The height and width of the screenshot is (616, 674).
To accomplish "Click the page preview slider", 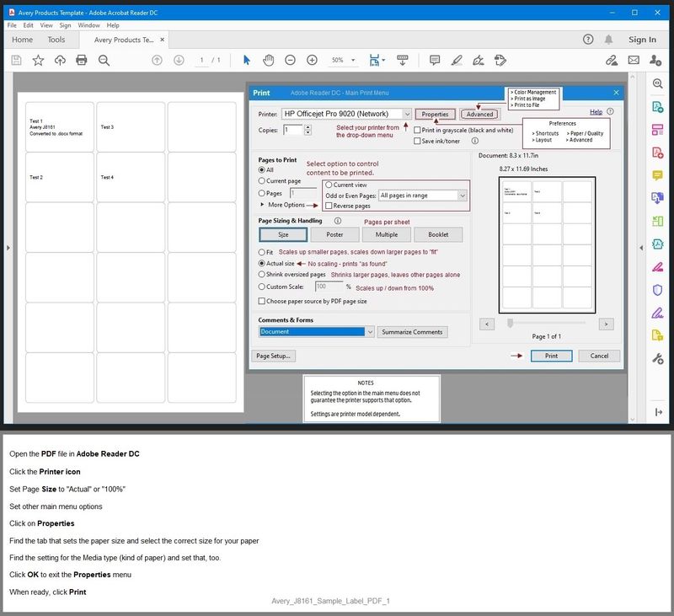I will (510, 324).
